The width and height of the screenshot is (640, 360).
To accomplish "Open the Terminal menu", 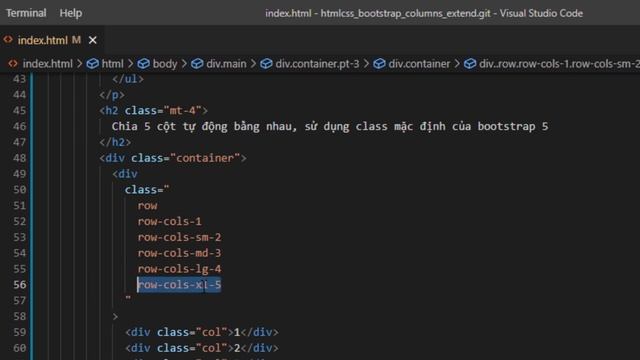I will click(x=26, y=13).
